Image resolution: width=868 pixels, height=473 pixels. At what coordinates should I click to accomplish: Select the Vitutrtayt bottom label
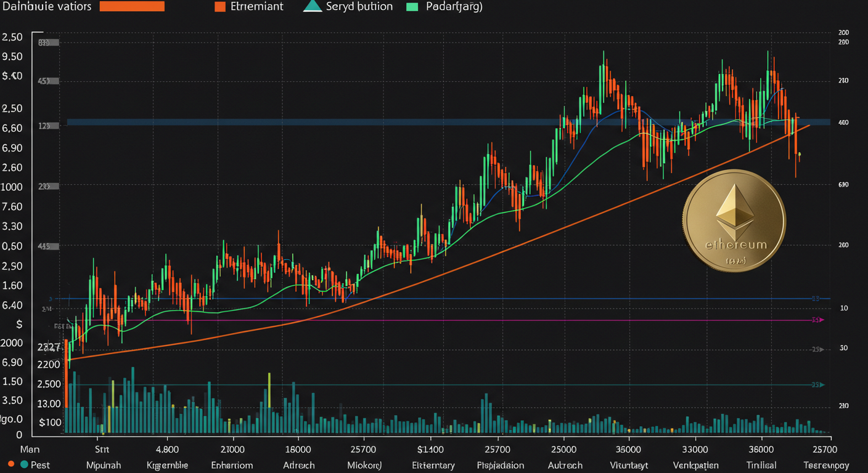(630, 465)
